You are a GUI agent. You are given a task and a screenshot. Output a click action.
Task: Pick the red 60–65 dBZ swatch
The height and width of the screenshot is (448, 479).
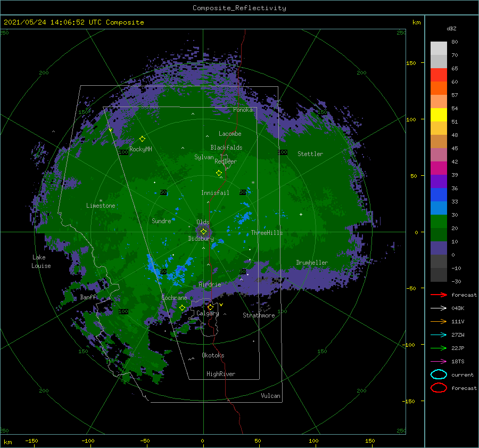pyautogui.click(x=439, y=75)
